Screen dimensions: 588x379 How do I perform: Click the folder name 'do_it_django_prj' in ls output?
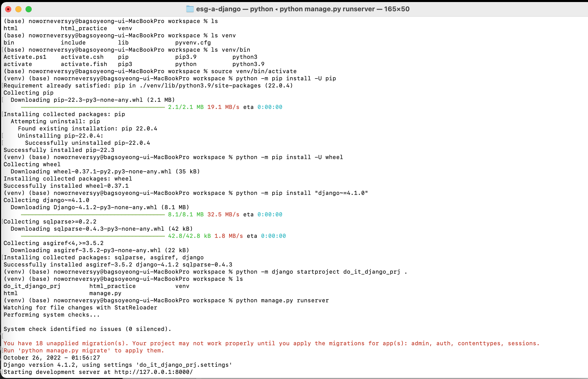(x=32, y=286)
